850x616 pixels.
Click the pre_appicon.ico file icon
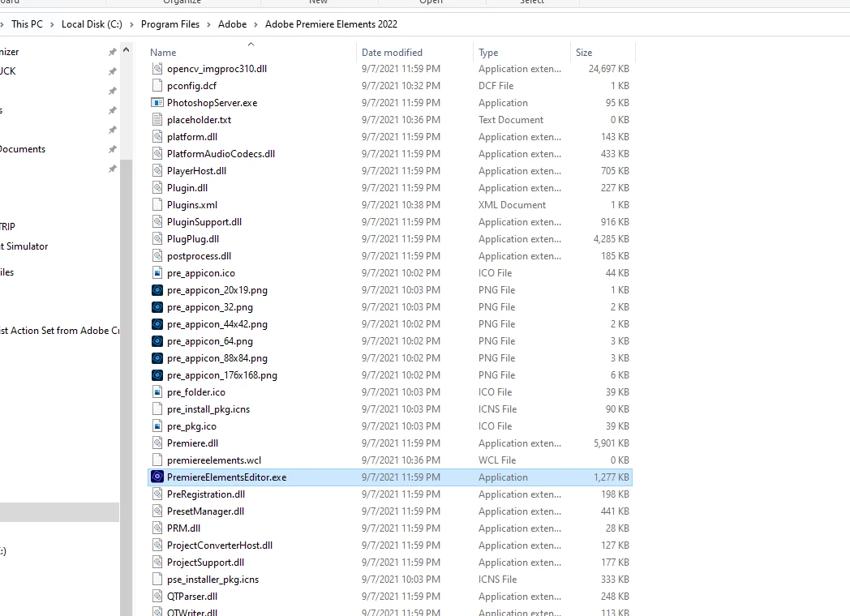(157, 272)
